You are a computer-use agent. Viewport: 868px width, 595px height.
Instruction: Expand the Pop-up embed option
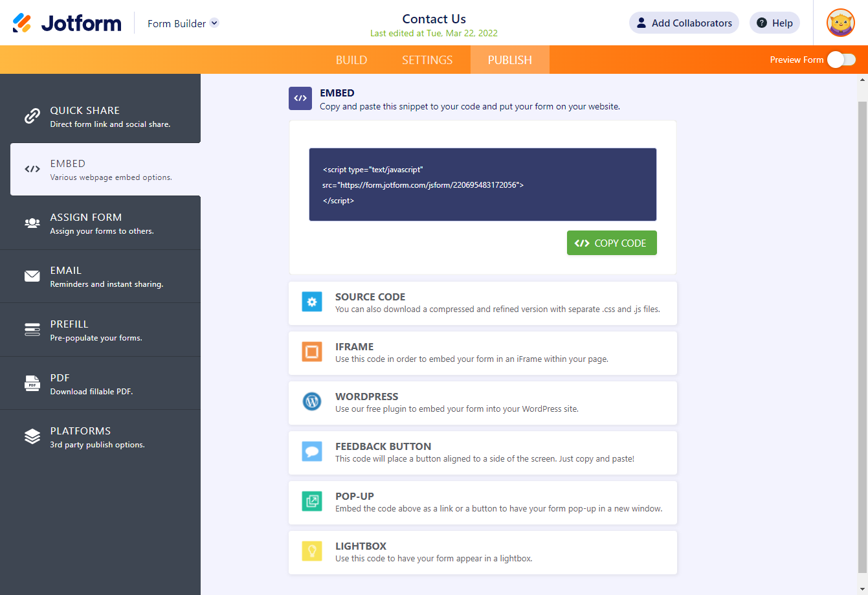point(483,502)
